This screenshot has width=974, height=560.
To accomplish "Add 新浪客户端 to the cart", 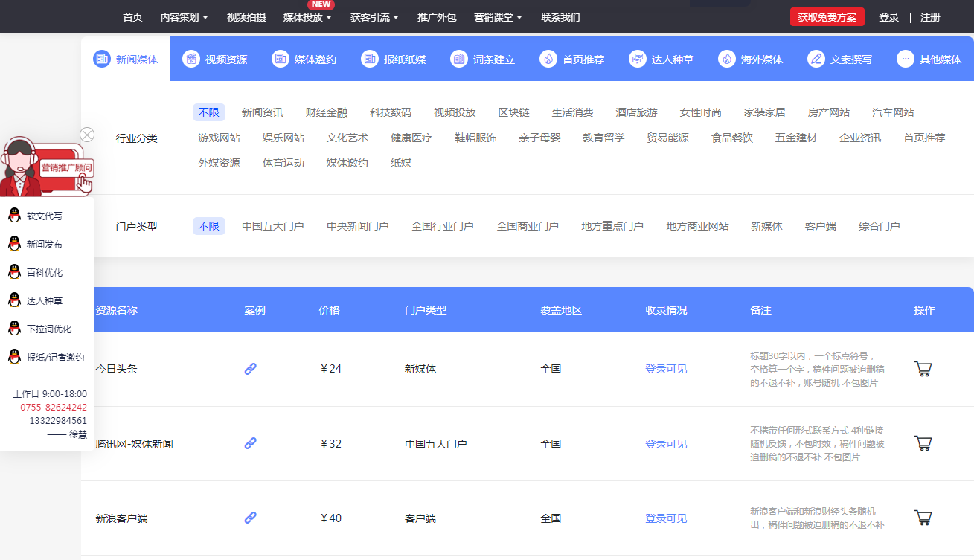I will 923,518.
